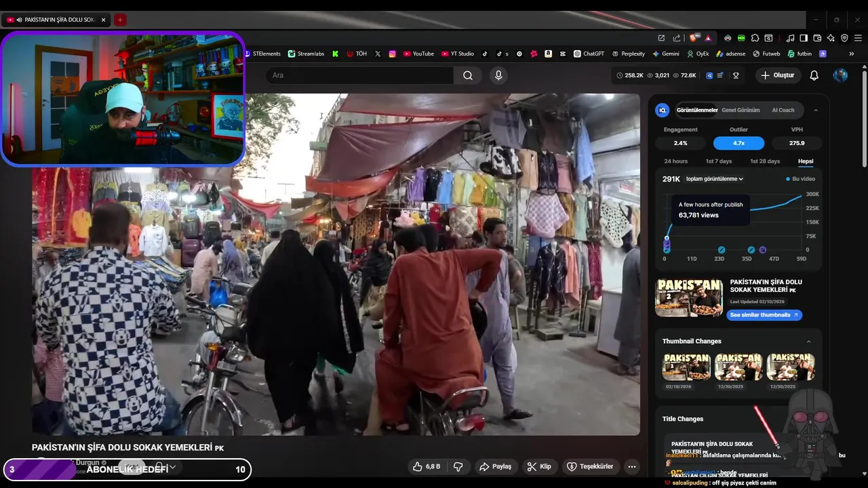
Task: Switch to the AI Coach tab
Action: pos(783,110)
